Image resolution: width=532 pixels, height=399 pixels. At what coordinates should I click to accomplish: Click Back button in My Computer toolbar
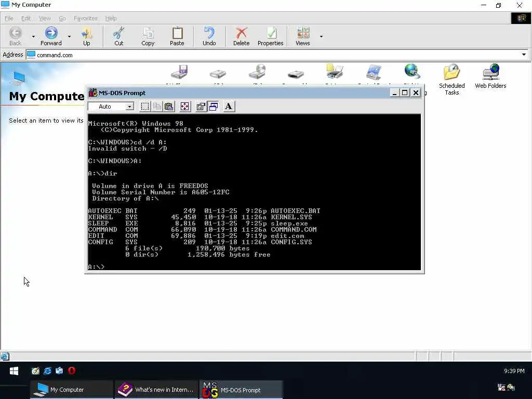pos(15,36)
